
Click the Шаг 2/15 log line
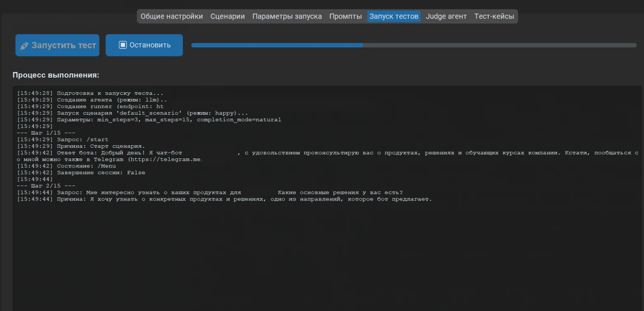pyautogui.click(x=46, y=186)
